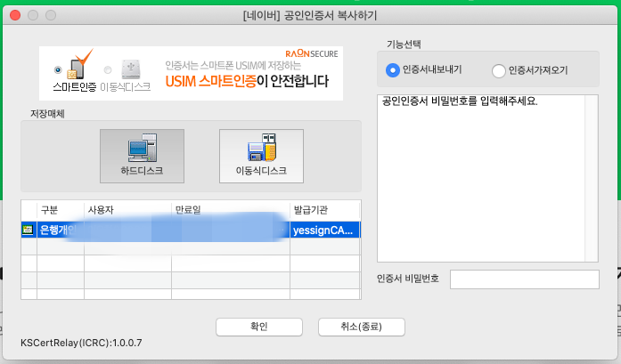Click the 인증서 비밀번호 input field
621x364 pixels.
[525, 279]
